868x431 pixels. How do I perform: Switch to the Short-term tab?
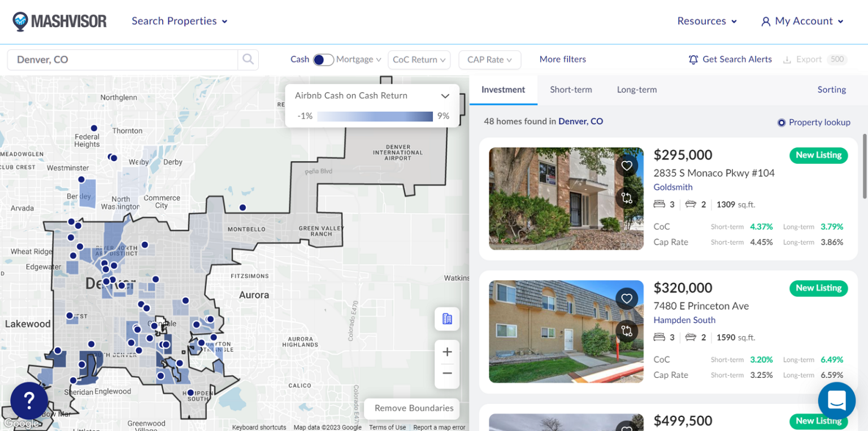click(571, 89)
